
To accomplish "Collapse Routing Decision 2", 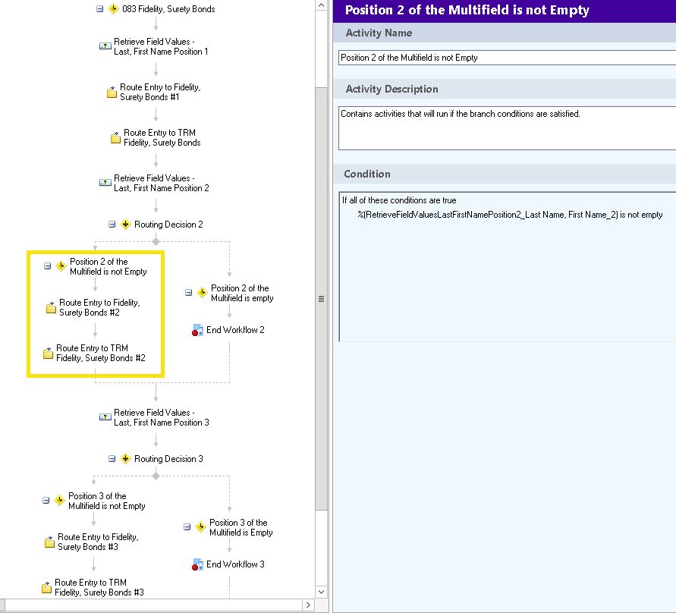I will point(112,224).
